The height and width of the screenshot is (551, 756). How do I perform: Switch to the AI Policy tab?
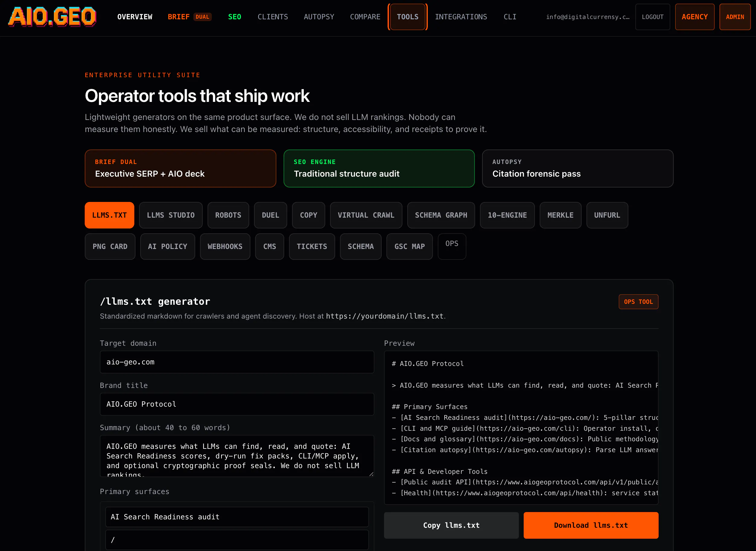(x=167, y=247)
